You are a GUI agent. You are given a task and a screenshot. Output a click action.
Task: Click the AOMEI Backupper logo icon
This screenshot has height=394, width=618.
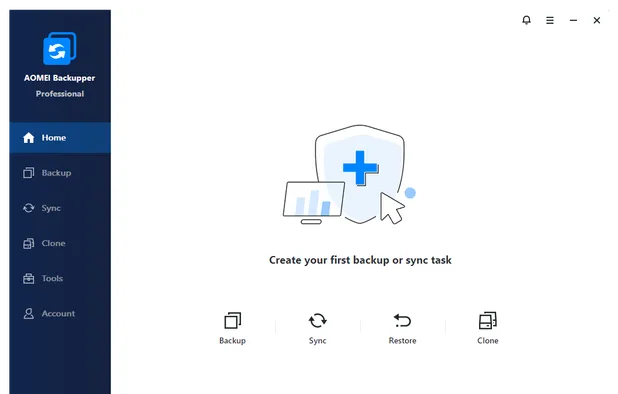(60, 48)
